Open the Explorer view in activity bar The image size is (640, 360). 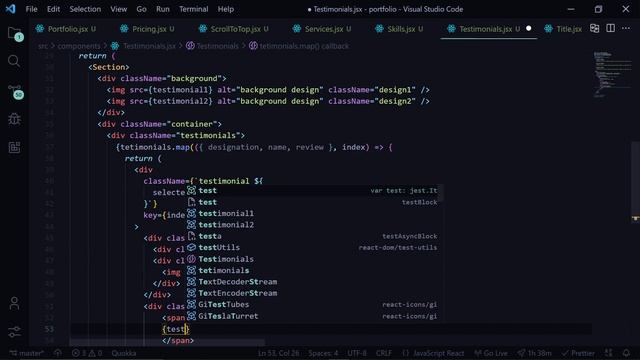pyautogui.click(x=15, y=33)
